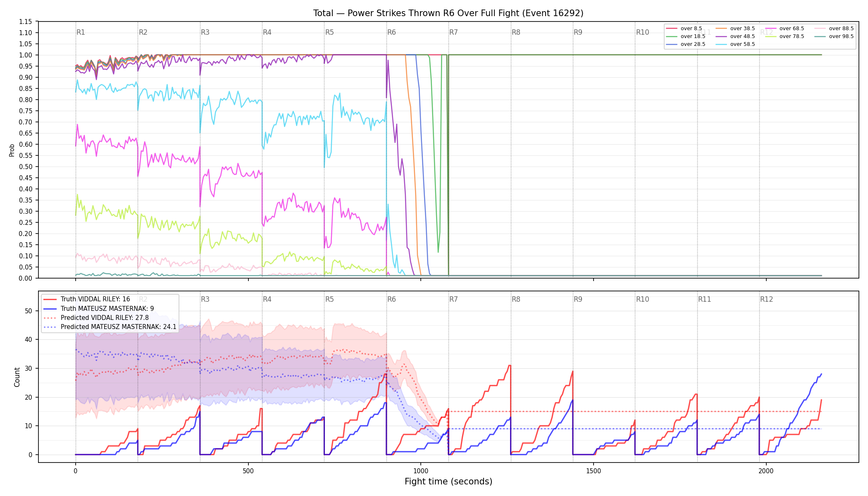Click the 1500 tick on the time axis

pos(594,471)
